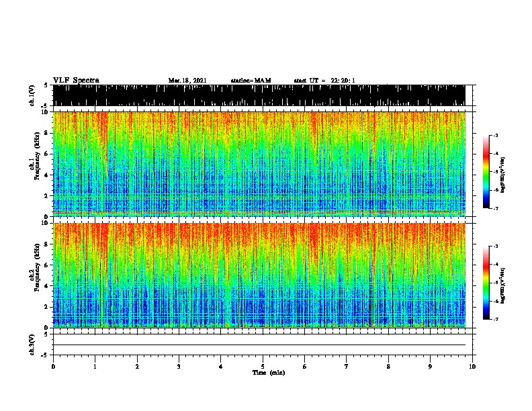Click the "Time (min)" axis title
532x411 pixels.
(269, 373)
